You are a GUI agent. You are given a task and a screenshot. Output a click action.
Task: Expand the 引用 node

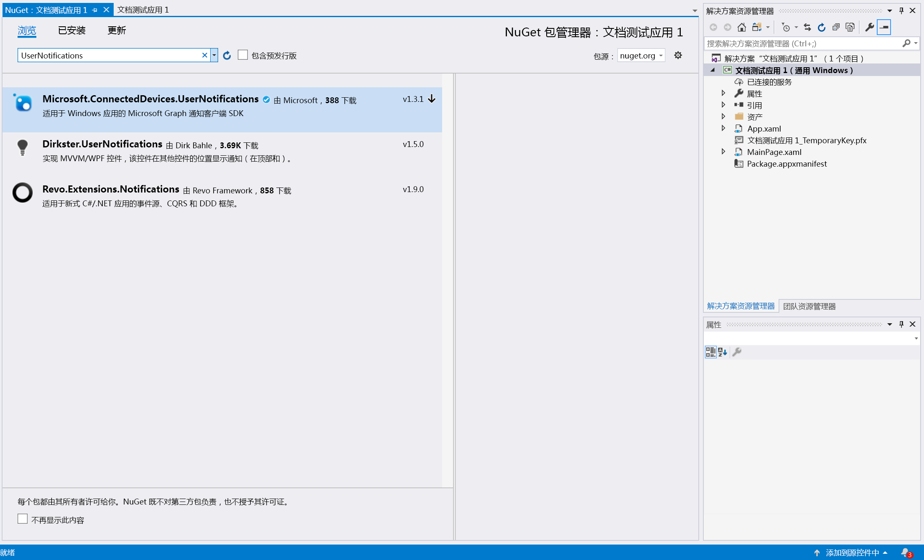click(723, 104)
